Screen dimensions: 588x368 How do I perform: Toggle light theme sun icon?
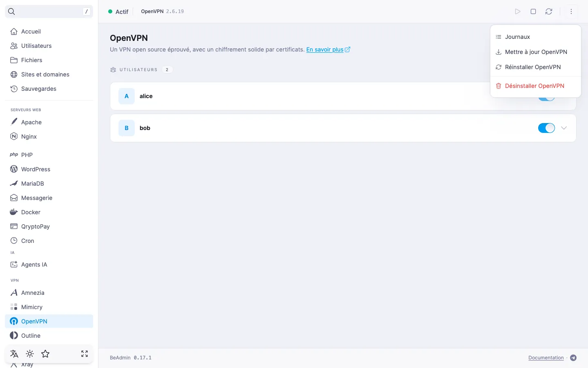click(30, 354)
